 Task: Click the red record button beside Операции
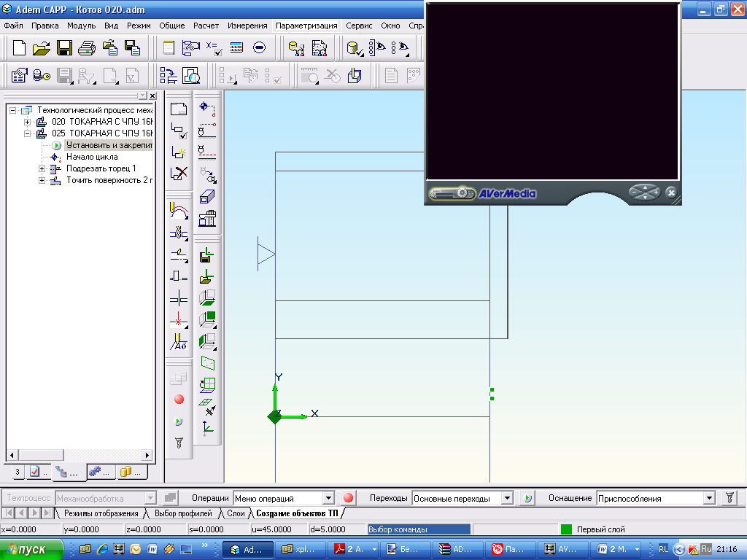pos(348,498)
